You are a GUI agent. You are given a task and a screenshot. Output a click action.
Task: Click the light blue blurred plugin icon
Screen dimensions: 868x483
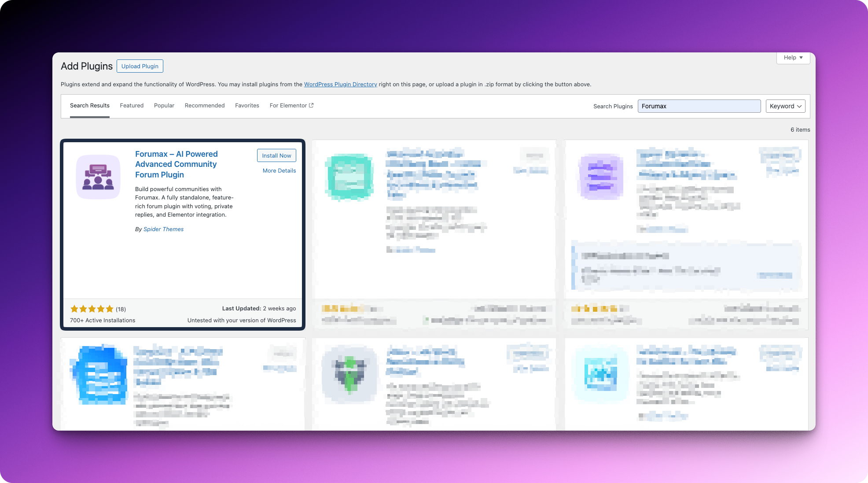(x=601, y=374)
